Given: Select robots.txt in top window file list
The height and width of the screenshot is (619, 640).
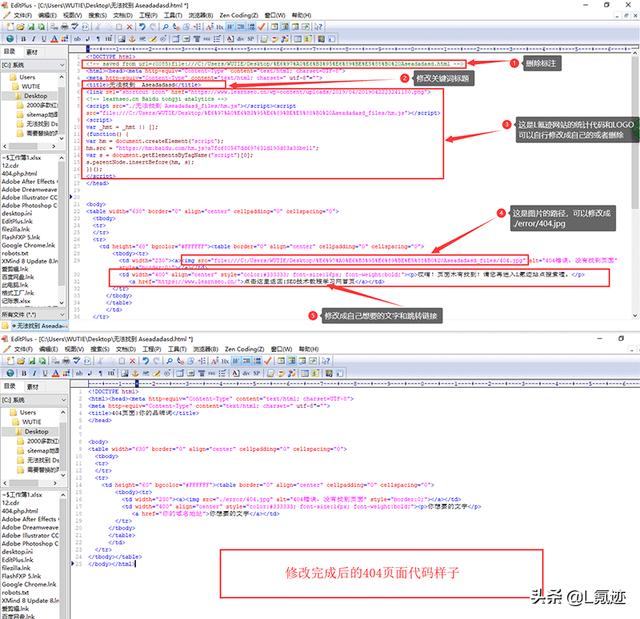Looking at the screenshot, I should 15,253.
